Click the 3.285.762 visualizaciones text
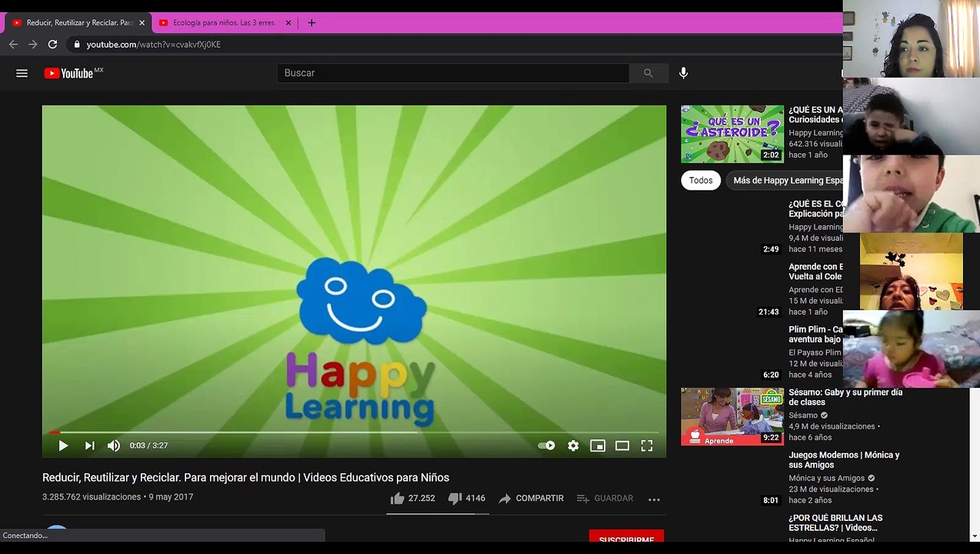The height and width of the screenshot is (554, 980). [x=92, y=497]
